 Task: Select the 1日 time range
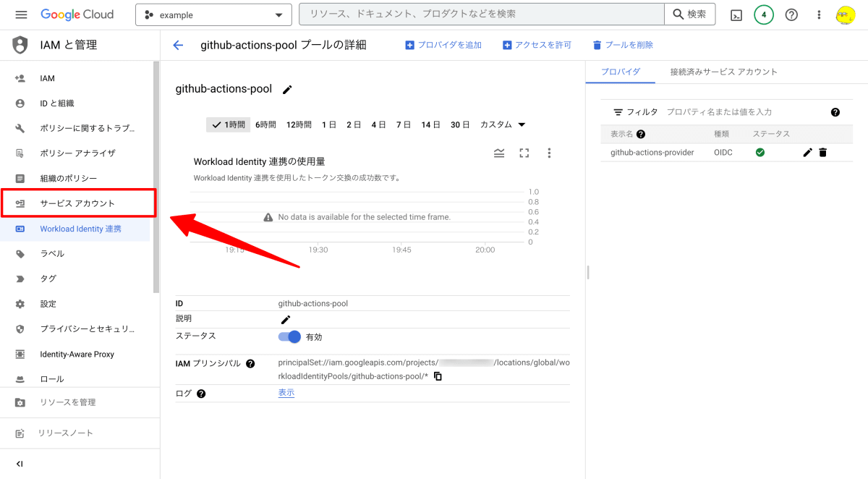coord(329,124)
